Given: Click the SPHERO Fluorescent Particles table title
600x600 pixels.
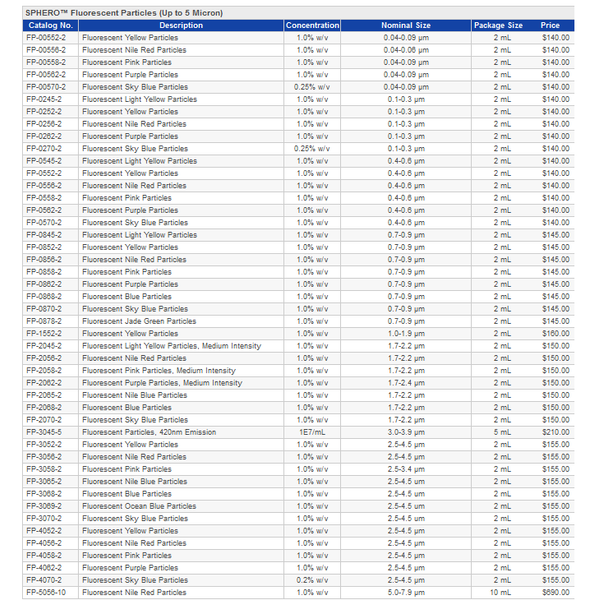Looking at the screenshot, I should (x=124, y=13).
